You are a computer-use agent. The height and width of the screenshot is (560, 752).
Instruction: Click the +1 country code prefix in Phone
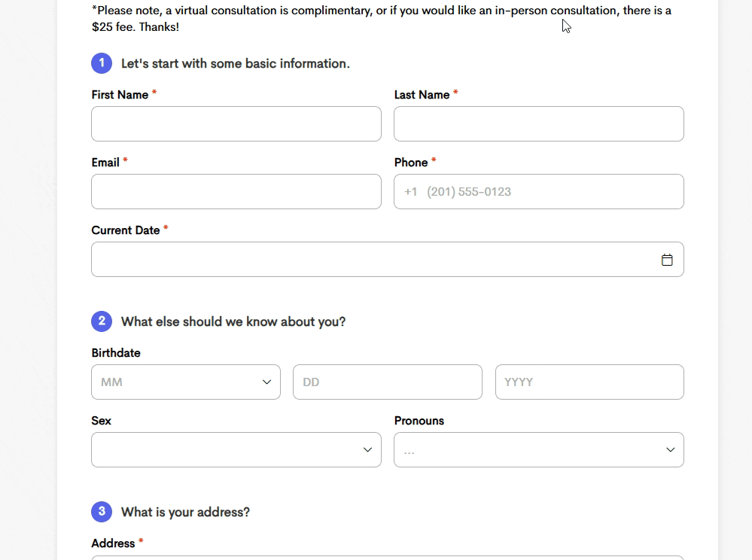pyautogui.click(x=410, y=192)
